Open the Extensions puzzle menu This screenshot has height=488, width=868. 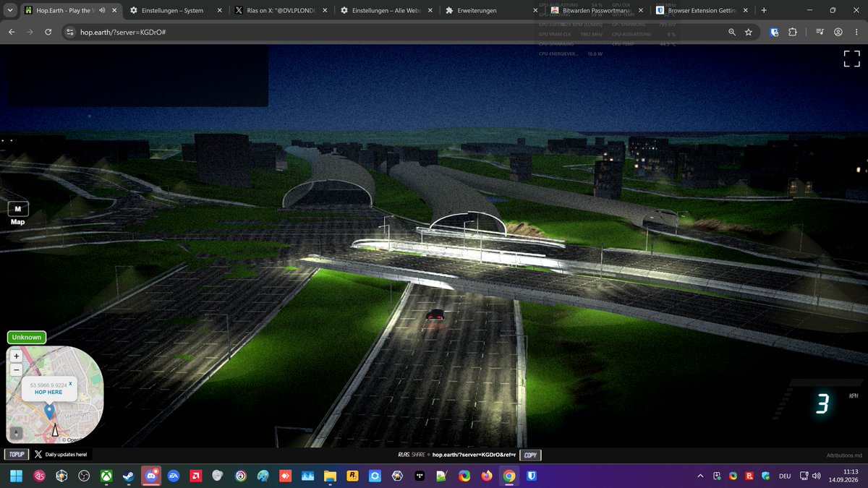793,33
